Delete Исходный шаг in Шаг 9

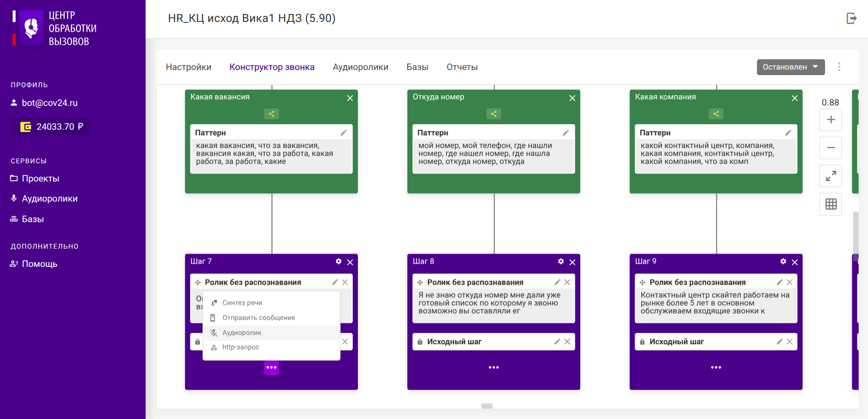pos(790,342)
